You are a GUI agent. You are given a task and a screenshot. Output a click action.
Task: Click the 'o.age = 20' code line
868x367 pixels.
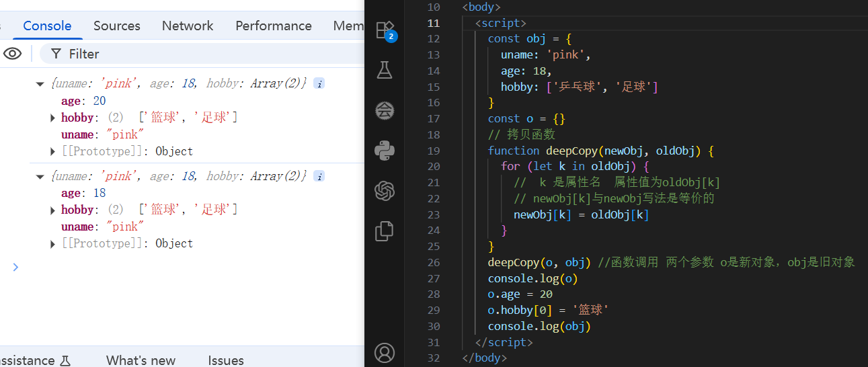click(520, 294)
